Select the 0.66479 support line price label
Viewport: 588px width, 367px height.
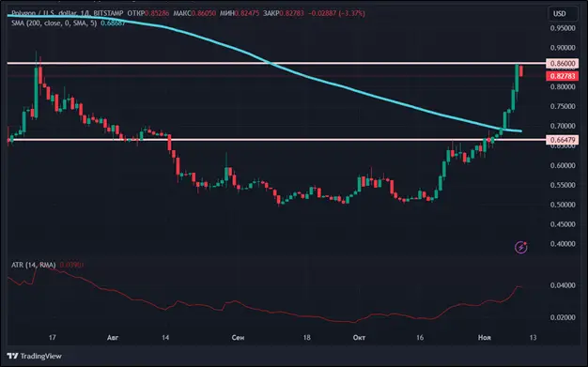click(x=562, y=140)
